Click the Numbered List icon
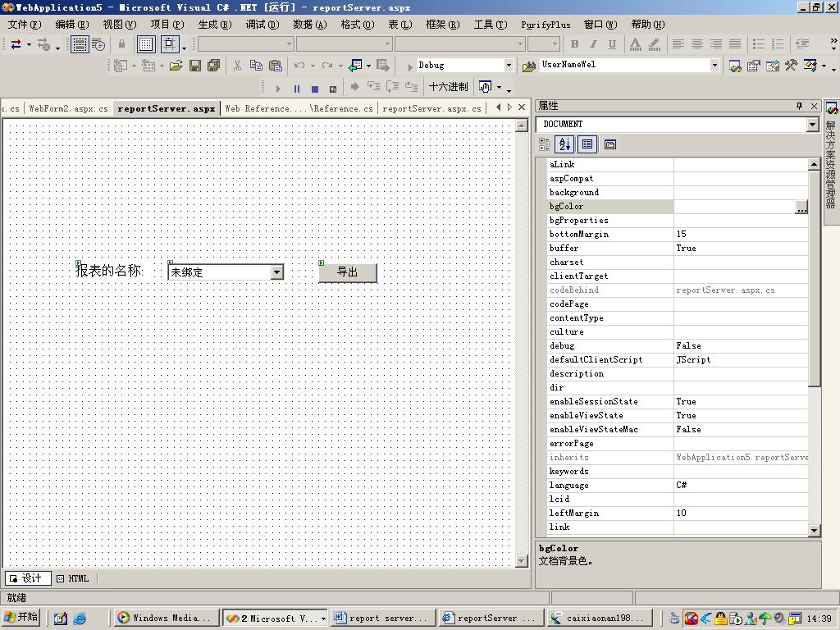The image size is (840, 630). tap(778, 44)
